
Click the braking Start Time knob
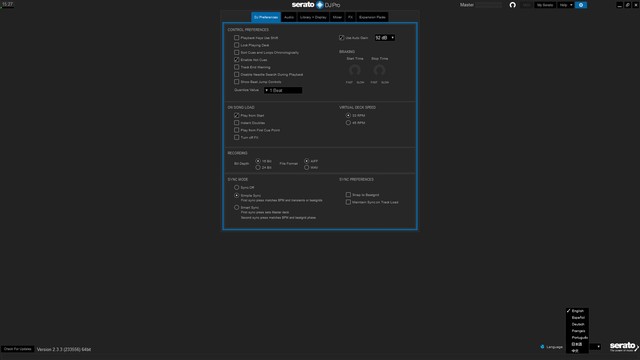355,71
